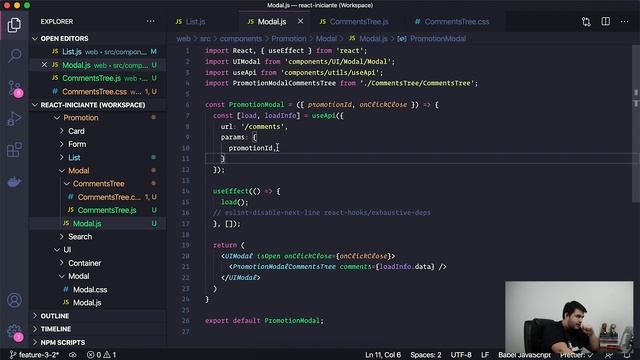Image resolution: width=640 pixels, height=360 pixels.
Task: Open the Docker view
Action: point(14,182)
